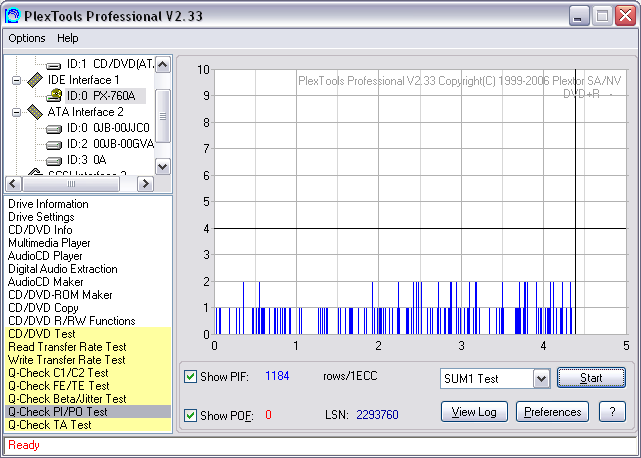
Task: Select Digital Audio Extraction
Action: [x=63, y=269]
